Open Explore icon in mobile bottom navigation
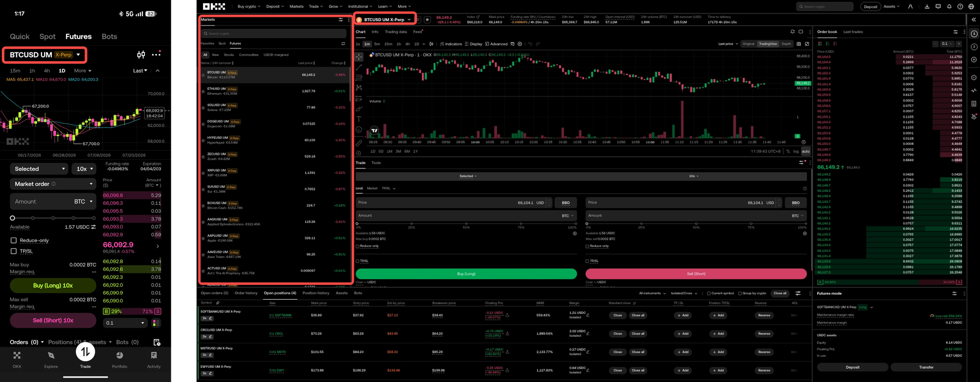 click(51, 355)
